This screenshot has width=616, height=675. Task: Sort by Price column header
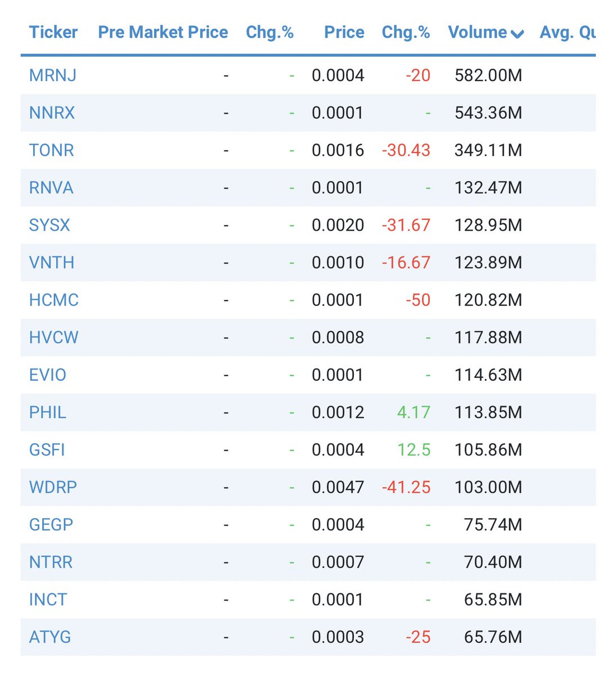click(344, 32)
